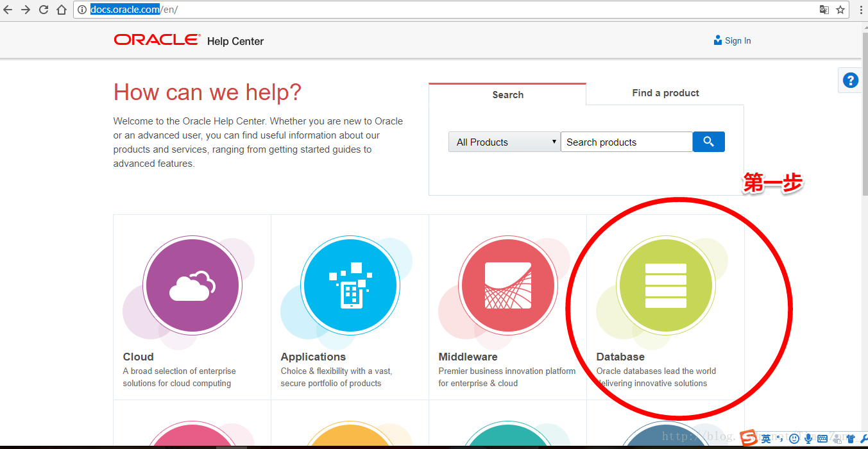The width and height of the screenshot is (868, 449).
Task: Switch to the Search tab
Action: 507,94
